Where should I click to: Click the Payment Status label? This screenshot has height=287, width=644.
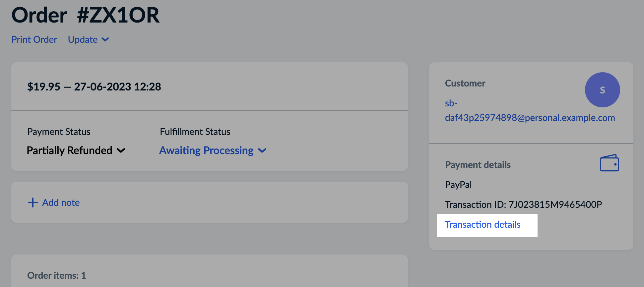[x=58, y=132]
